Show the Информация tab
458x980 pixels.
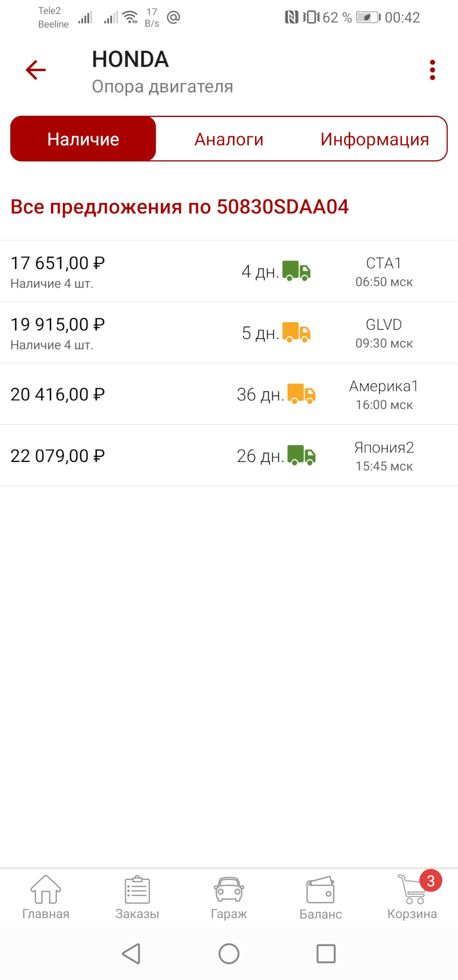[x=374, y=139]
